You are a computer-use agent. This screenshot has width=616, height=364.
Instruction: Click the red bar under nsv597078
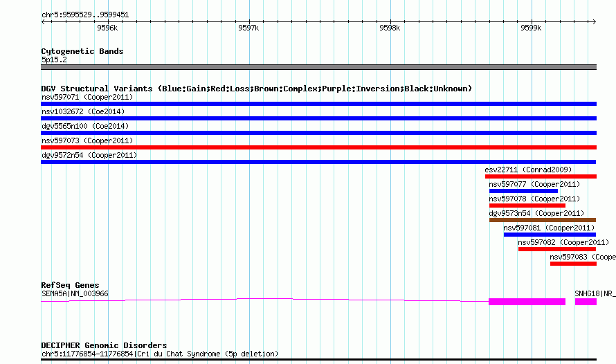(527, 206)
